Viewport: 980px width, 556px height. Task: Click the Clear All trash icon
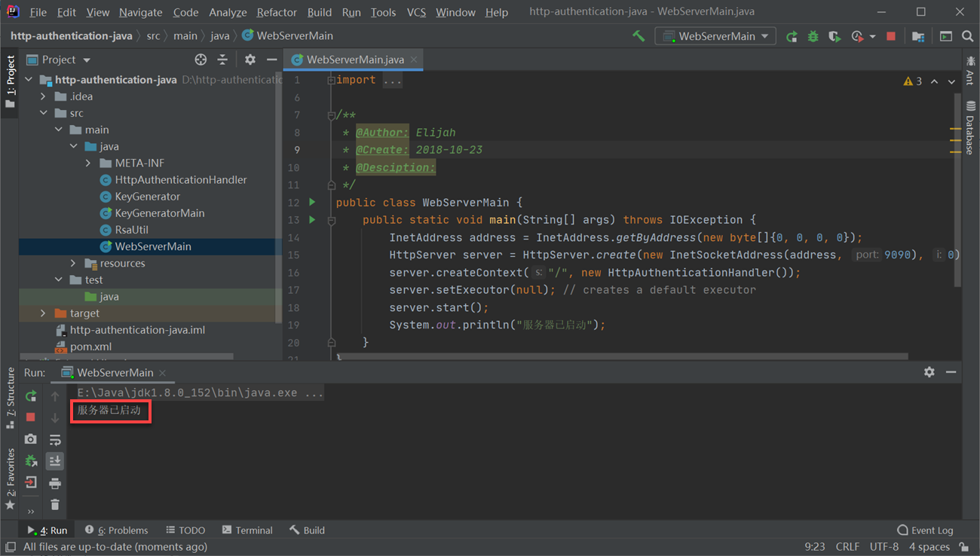click(x=55, y=505)
